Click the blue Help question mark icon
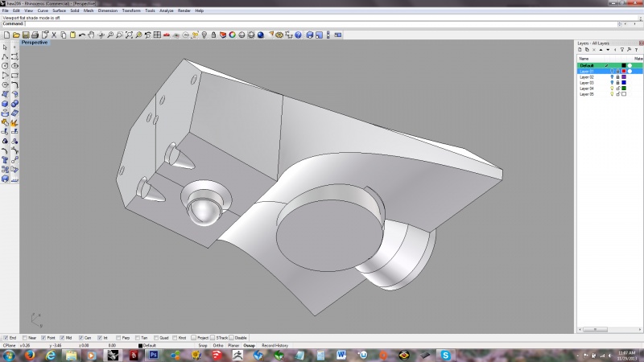 pos(298,35)
